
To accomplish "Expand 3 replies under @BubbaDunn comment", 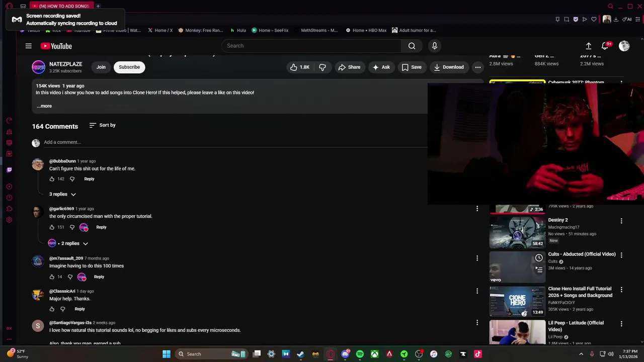I will click(x=62, y=194).
